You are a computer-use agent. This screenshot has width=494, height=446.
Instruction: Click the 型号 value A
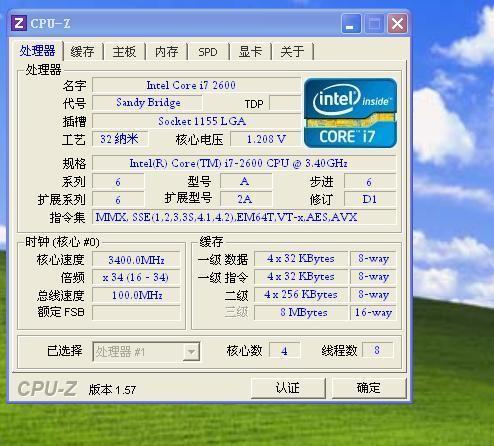pyautogui.click(x=246, y=182)
